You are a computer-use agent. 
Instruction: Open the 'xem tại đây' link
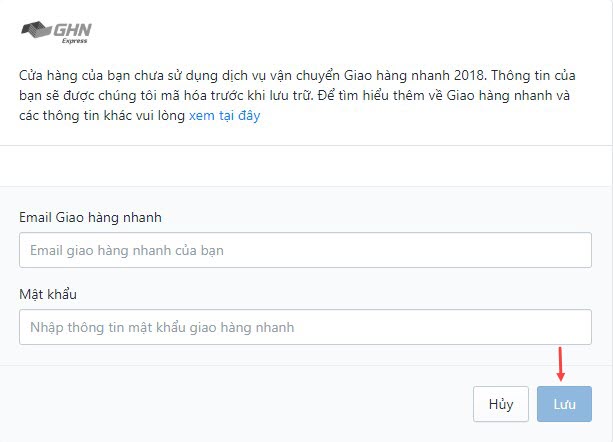(224, 116)
